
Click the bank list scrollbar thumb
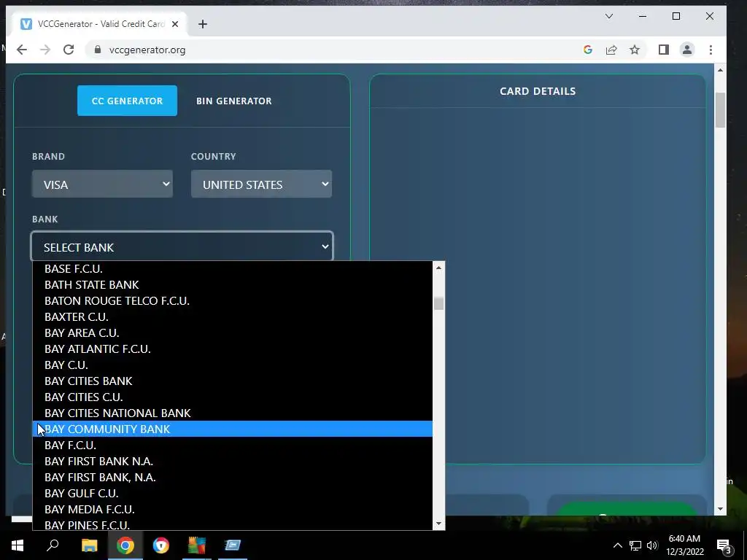tap(438, 303)
